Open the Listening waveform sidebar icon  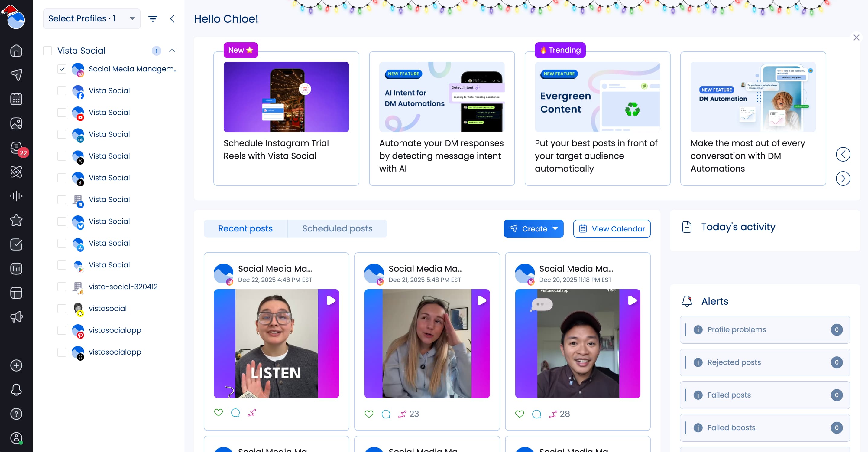tap(16, 196)
